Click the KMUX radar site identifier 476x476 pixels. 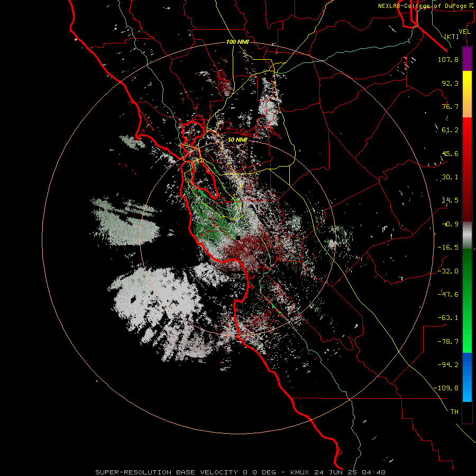[x=300, y=472]
